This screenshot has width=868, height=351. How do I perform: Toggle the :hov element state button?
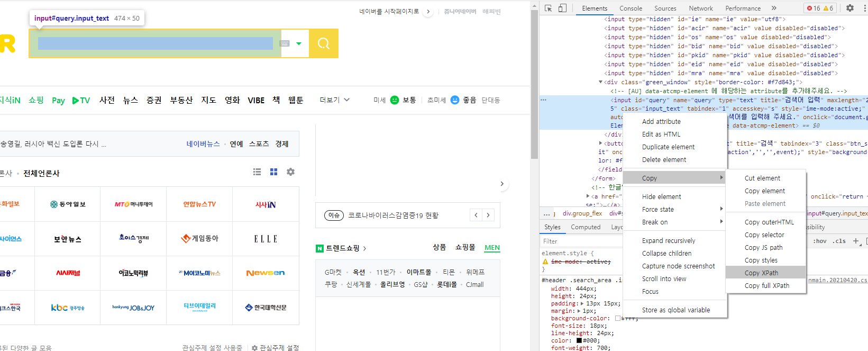point(819,241)
